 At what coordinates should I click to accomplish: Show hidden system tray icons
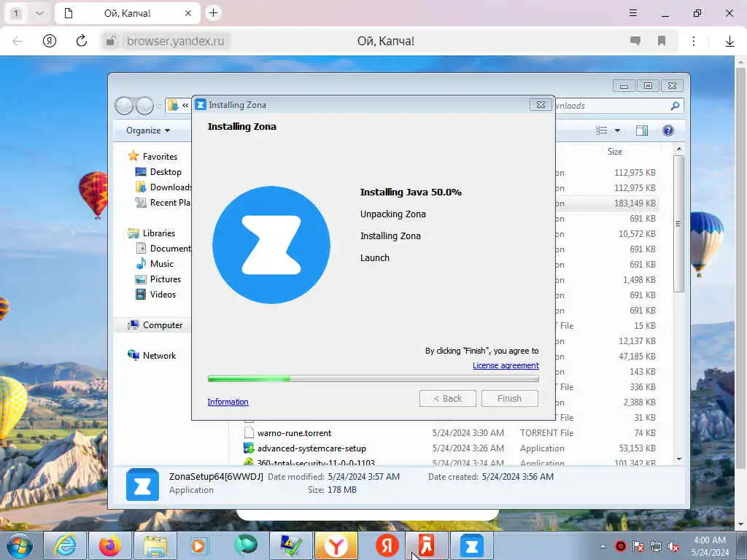tap(603, 547)
